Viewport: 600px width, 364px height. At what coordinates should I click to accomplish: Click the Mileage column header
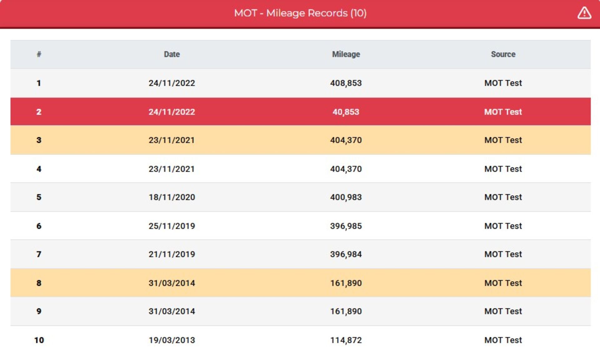(x=346, y=54)
